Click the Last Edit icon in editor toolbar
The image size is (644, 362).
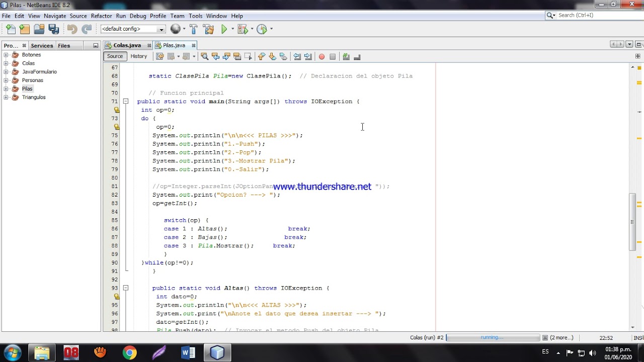(x=159, y=56)
